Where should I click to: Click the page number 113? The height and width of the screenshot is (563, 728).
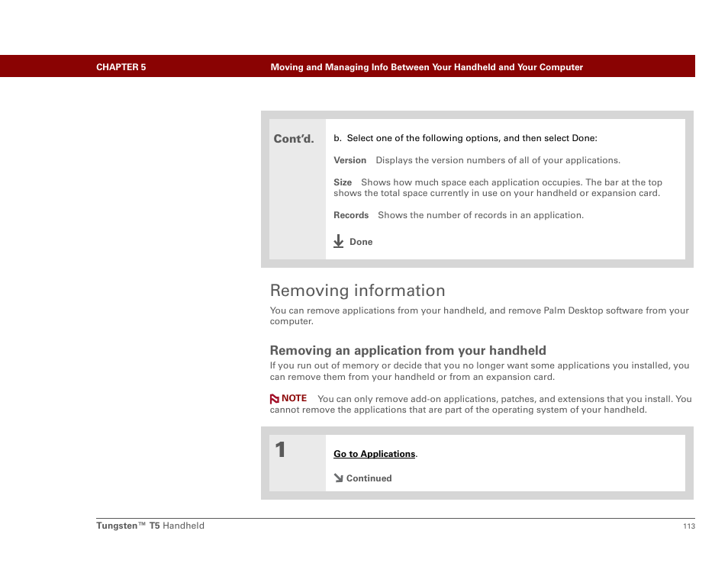[x=689, y=526]
